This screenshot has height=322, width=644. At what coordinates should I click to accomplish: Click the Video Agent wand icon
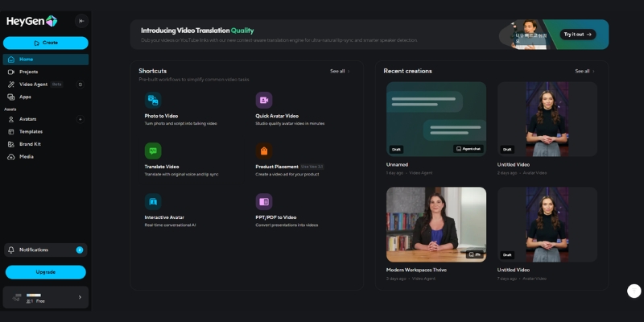(x=11, y=85)
